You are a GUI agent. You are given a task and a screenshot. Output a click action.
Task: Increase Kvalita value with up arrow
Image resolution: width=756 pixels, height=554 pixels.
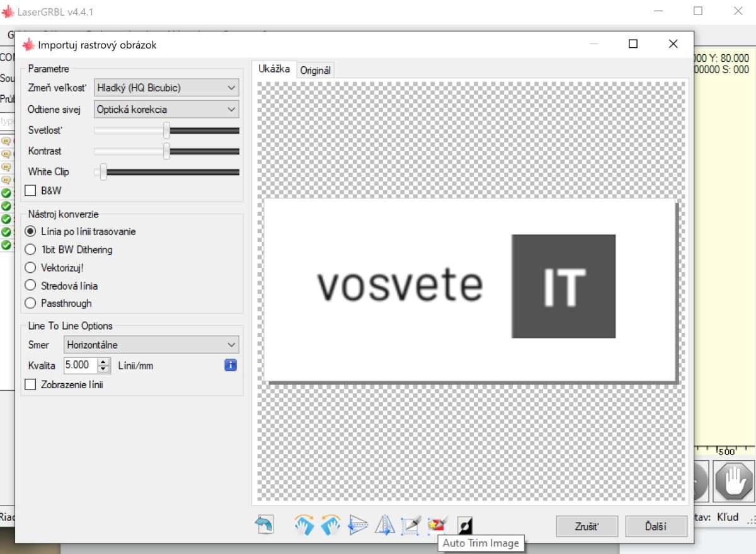click(104, 361)
